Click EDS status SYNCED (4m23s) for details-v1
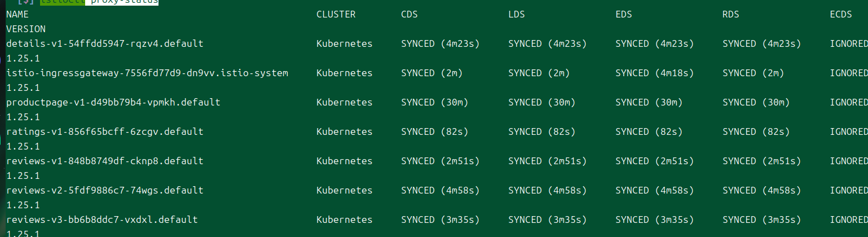This screenshot has width=868, height=237. click(655, 43)
